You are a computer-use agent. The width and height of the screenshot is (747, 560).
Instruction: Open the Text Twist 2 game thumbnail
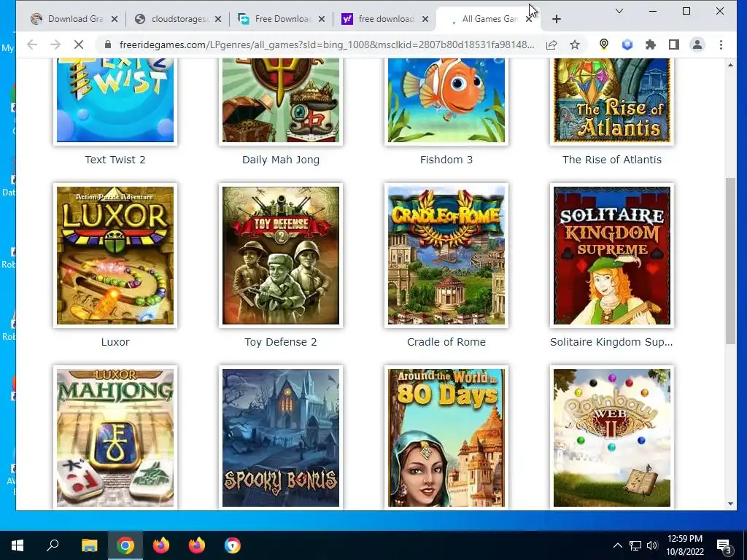click(115, 100)
